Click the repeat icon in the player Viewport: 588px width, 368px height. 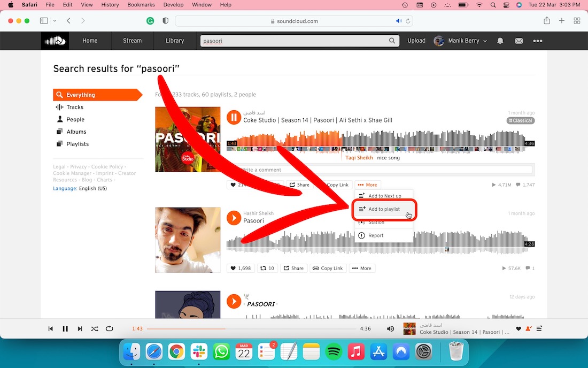[x=110, y=329]
